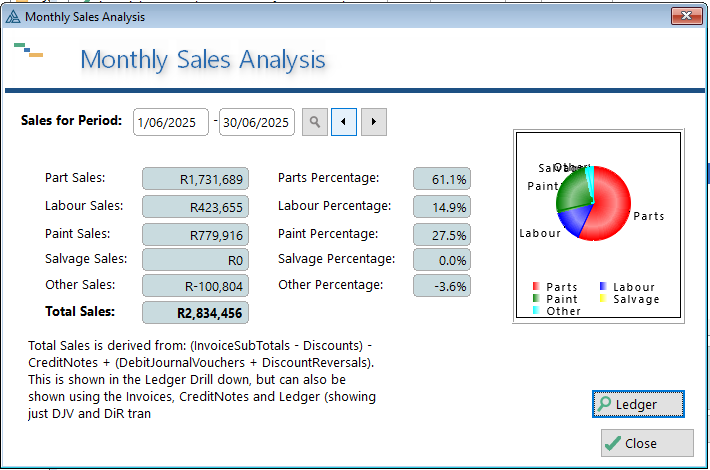The width and height of the screenshot is (710, 470).
Task: Click the Monthly Sales Analysis heading
Action: pyautogui.click(x=203, y=60)
